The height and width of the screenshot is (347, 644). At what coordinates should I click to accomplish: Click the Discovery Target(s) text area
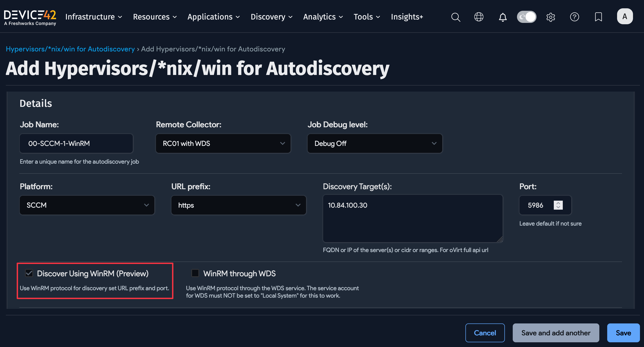pos(412,219)
